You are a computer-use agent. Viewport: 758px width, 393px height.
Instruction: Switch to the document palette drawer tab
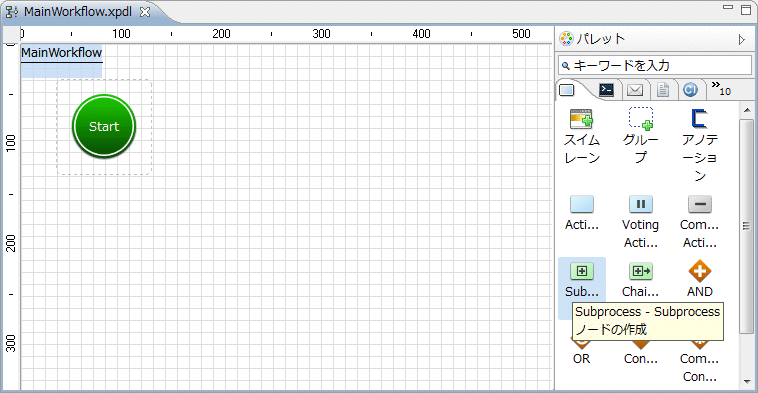663,90
